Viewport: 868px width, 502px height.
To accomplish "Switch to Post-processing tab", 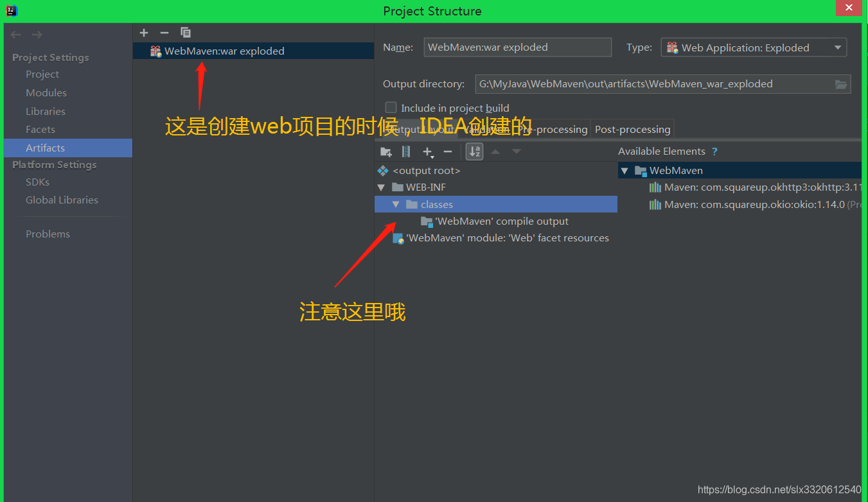I will click(632, 129).
